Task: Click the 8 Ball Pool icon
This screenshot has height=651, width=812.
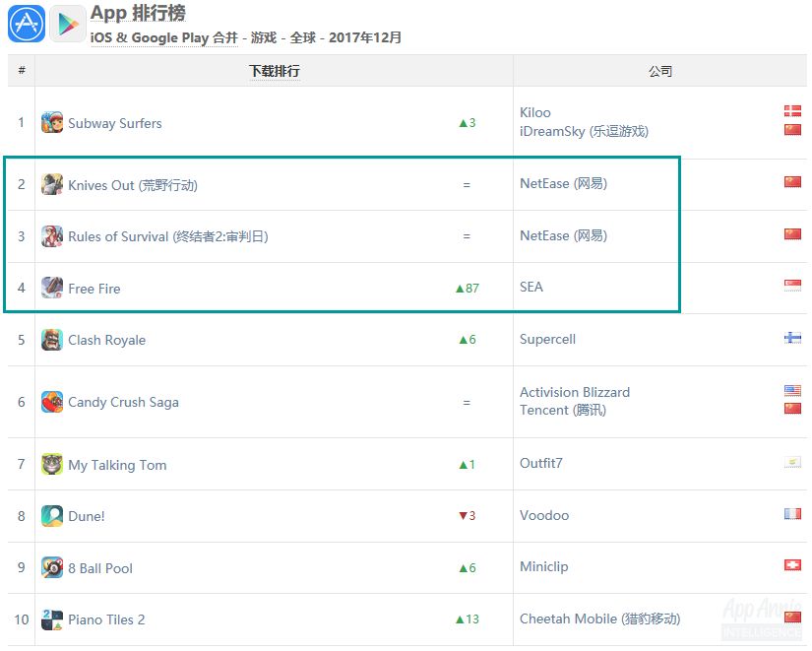Action: tap(52, 567)
